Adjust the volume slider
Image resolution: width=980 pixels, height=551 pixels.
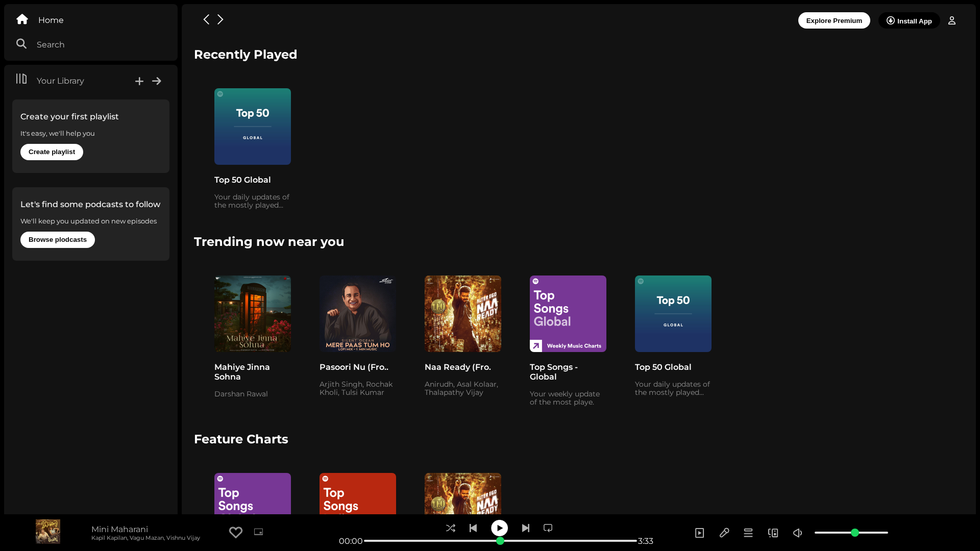(851, 533)
